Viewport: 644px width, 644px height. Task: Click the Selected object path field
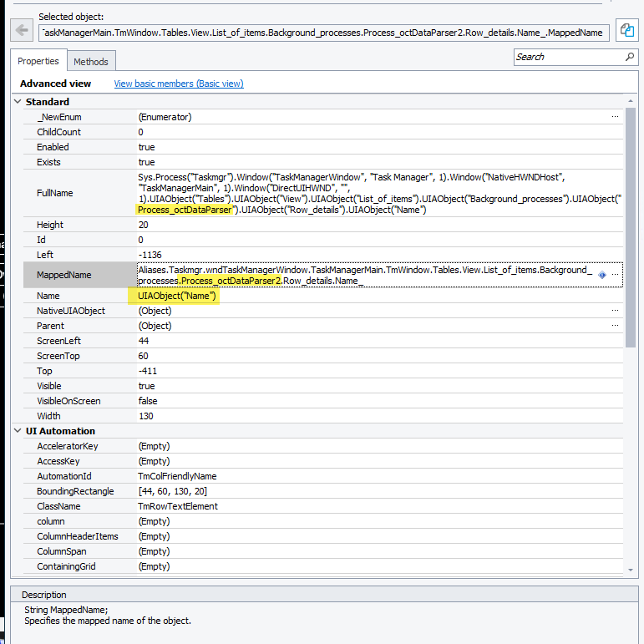point(324,32)
